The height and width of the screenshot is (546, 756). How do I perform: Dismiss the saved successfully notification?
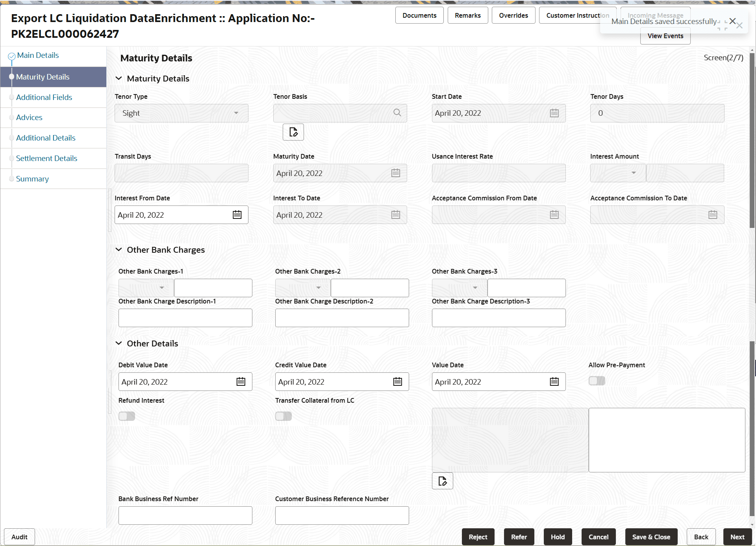[732, 21]
